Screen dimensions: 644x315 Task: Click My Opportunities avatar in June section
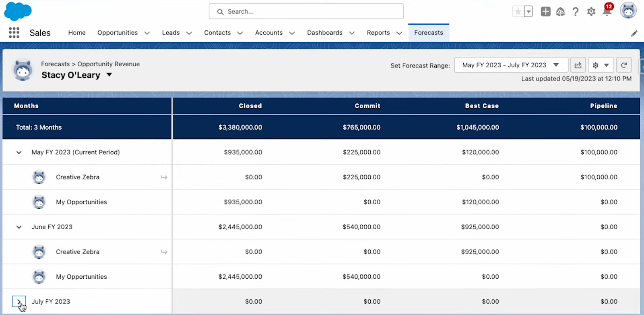click(x=39, y=277)
